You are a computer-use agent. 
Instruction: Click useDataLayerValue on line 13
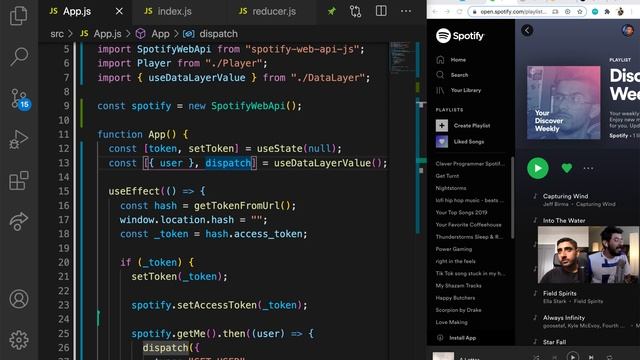coord(322,163)
